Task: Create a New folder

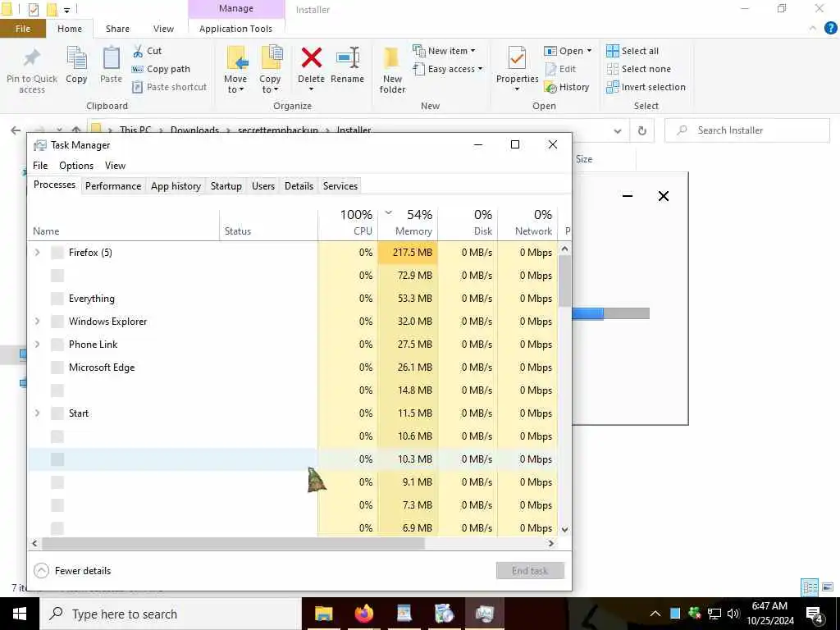Action: [392, 71]
